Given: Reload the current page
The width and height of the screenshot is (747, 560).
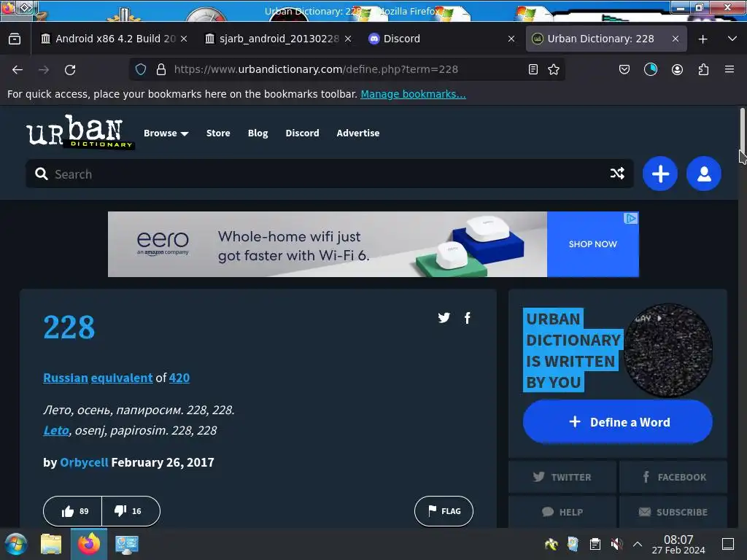Looking at the screenshot, I should pyautogui.click(x=70, y=69).
